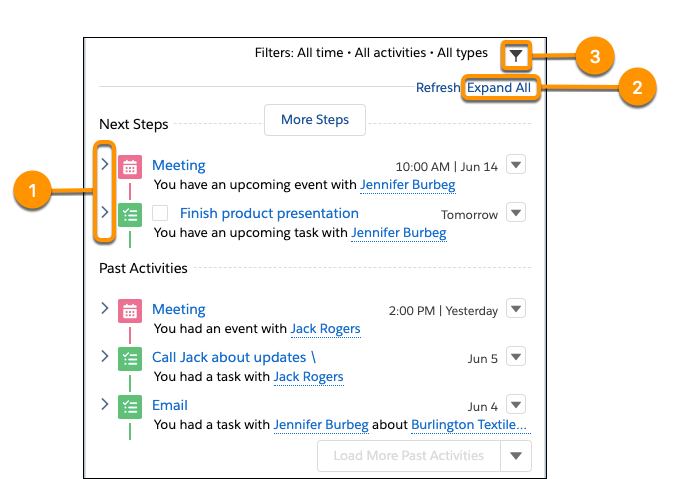Open the Burlington Textile link

(x=469, y=425)
